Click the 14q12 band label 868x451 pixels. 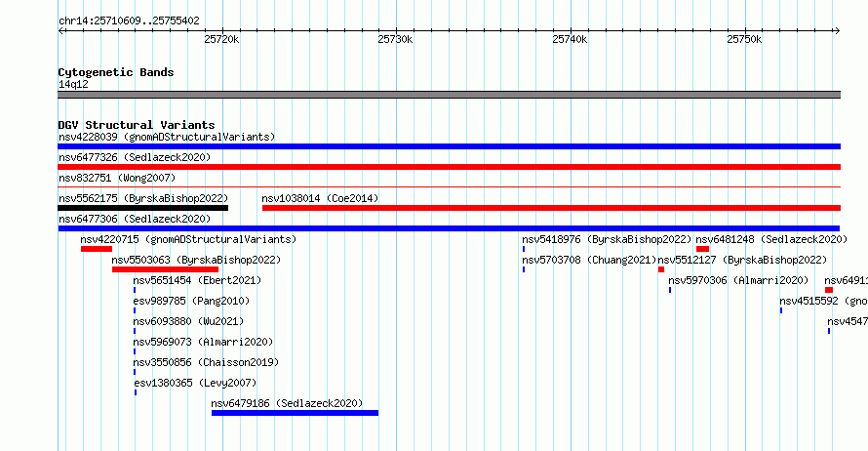pyautogui.click(x=73, y=84)
